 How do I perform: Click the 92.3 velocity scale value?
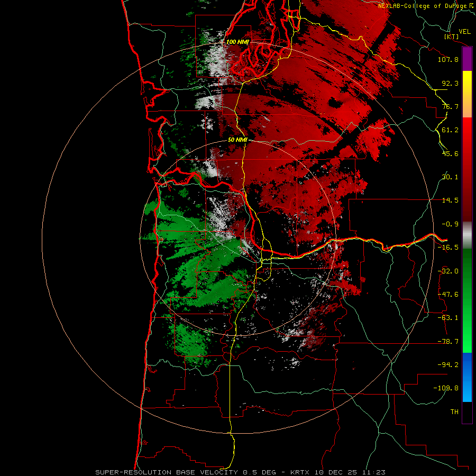(x=450, y=83)
